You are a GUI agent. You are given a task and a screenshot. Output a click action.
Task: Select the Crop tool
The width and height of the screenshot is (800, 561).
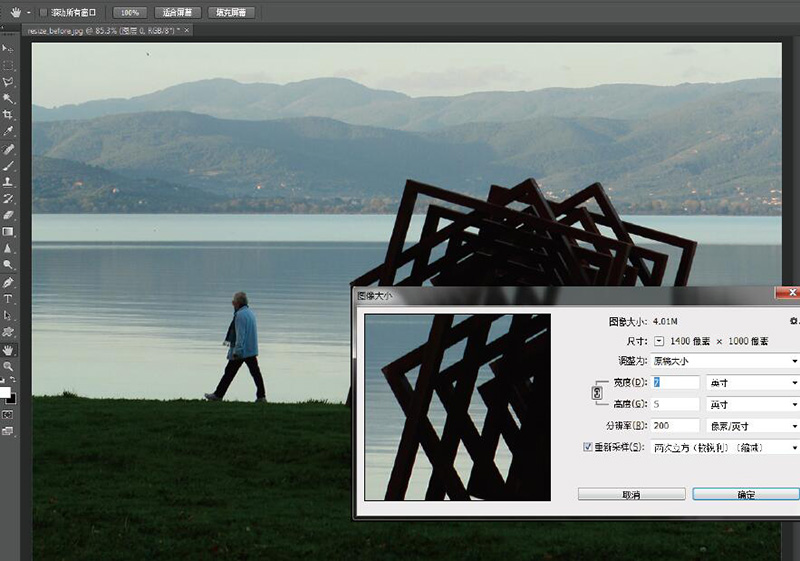pos(9,115)
